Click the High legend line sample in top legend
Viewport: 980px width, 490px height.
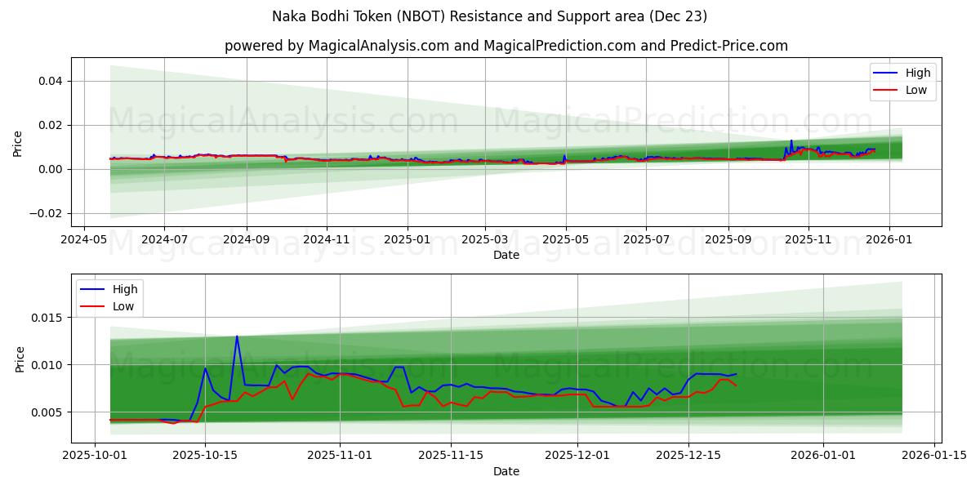(887, 72)
